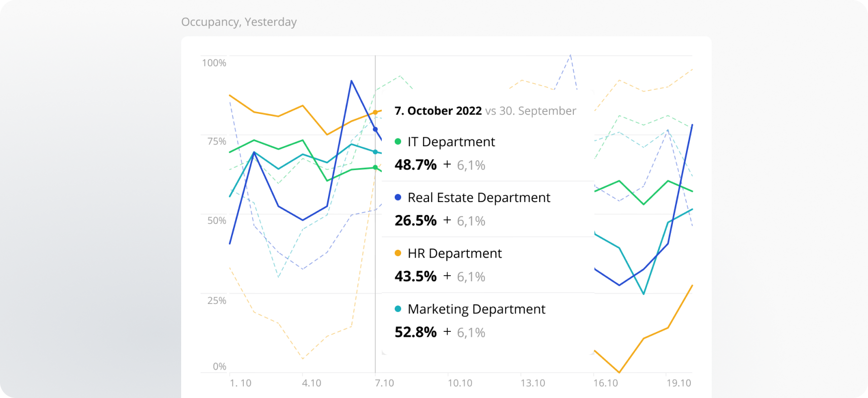The width and height of the screenshot is (868, 398).
Task: Click the vs 30. September comparison text
Action: 531,111
